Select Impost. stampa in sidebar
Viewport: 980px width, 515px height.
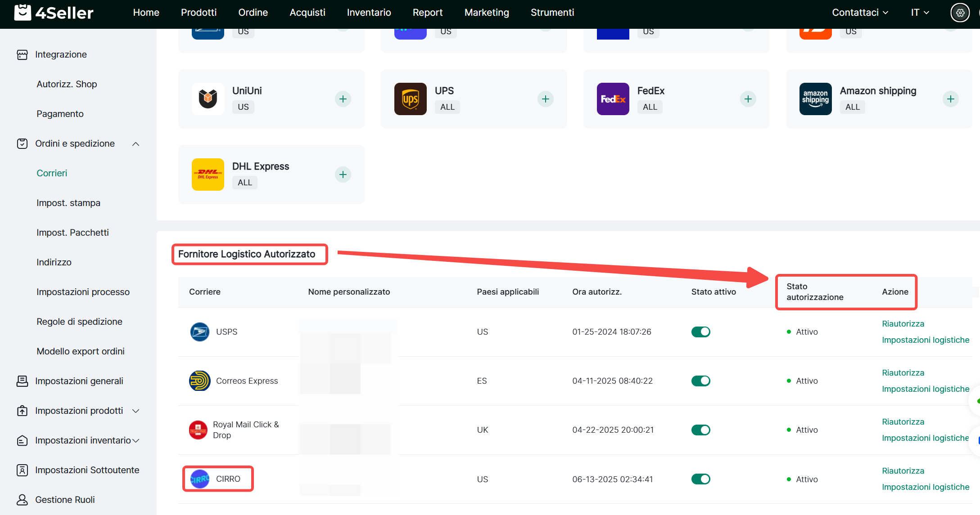pos(68,203)
